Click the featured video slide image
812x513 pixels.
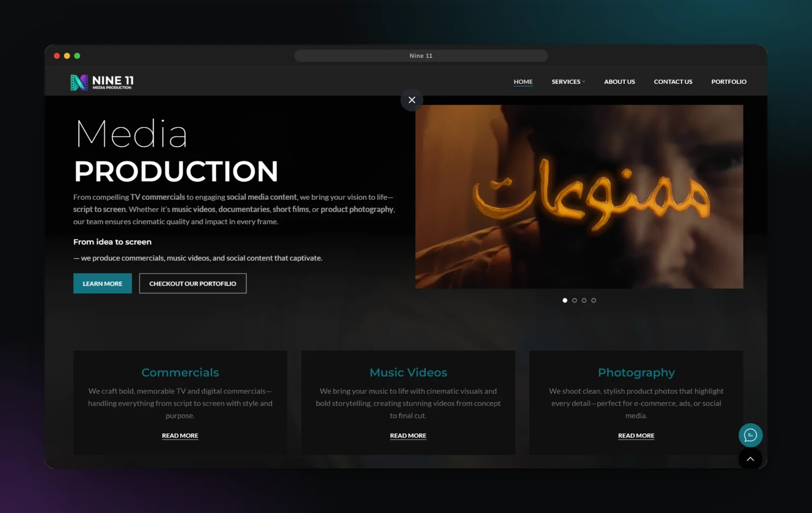(579, 197)
